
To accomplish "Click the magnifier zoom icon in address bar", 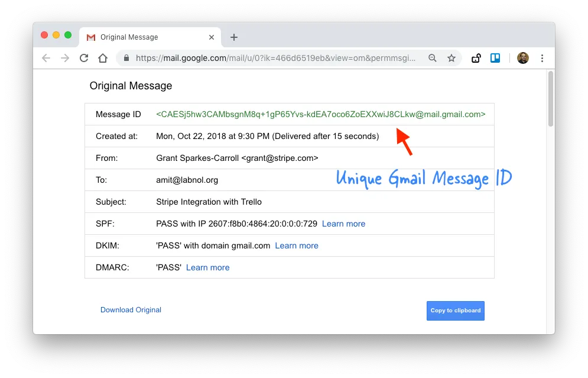I will [433, 58].
